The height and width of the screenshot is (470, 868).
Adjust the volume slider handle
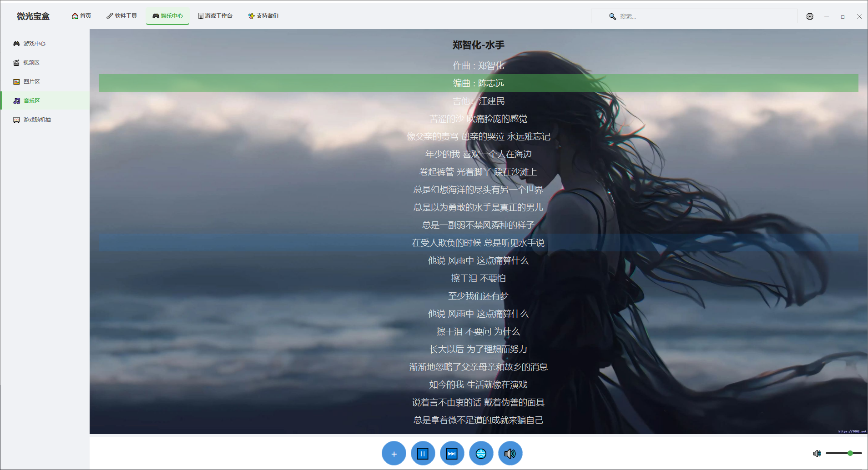[850, 453]
